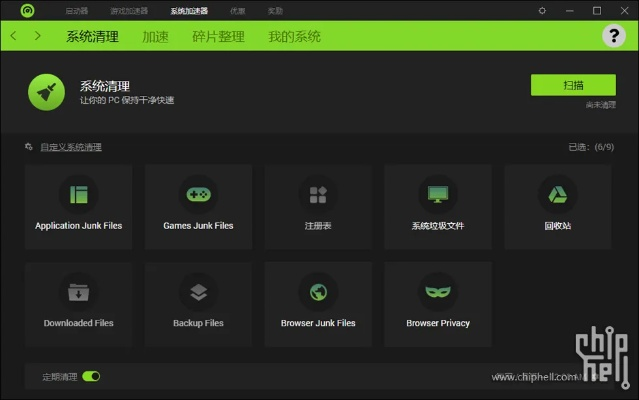Click the Browser Privacy mask icon
Screen dimensions: 639x400
coord(438,292)
